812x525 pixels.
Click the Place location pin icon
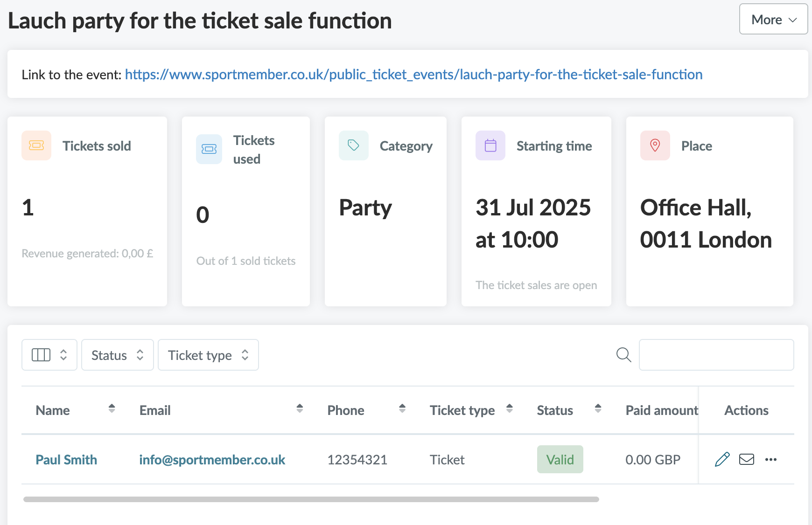655,145
